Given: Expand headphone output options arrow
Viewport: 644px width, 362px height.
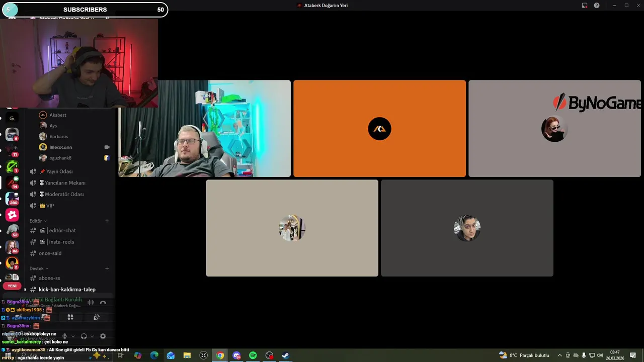Looking at the screenshot, I should tap(92, 336).
